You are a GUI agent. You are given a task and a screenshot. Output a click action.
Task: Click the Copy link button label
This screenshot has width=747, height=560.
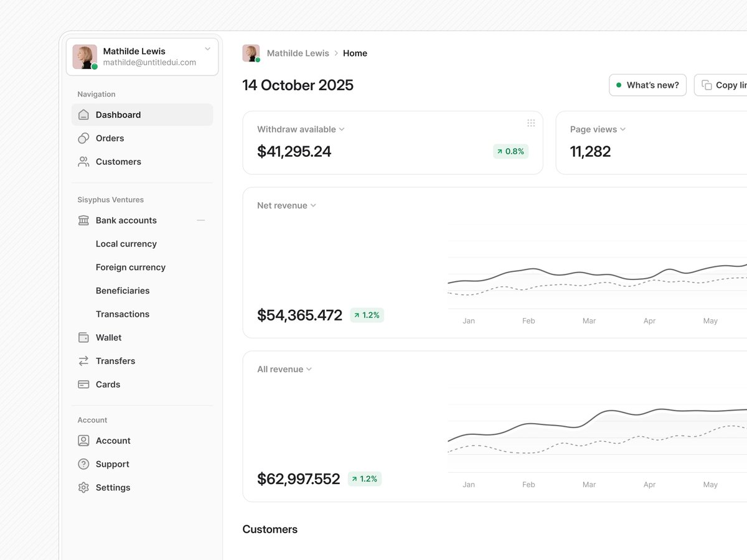(x=731, y=85)
